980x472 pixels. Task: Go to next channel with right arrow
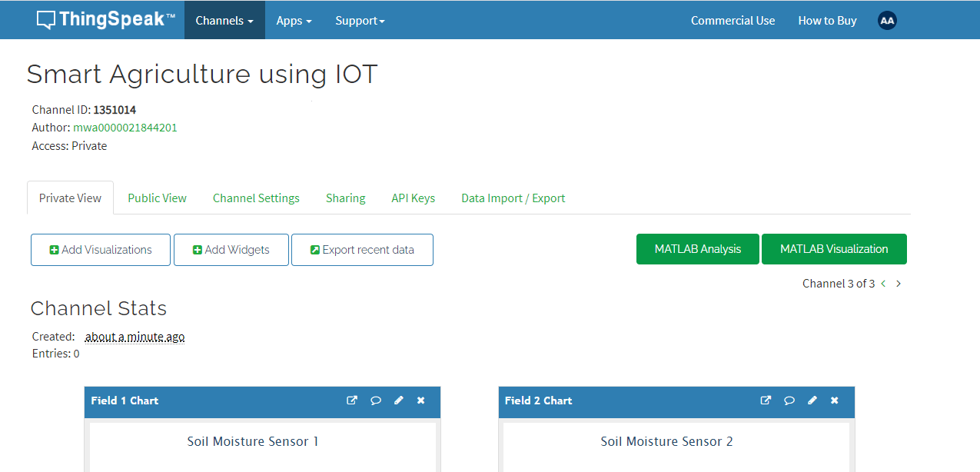pos(898,283)
